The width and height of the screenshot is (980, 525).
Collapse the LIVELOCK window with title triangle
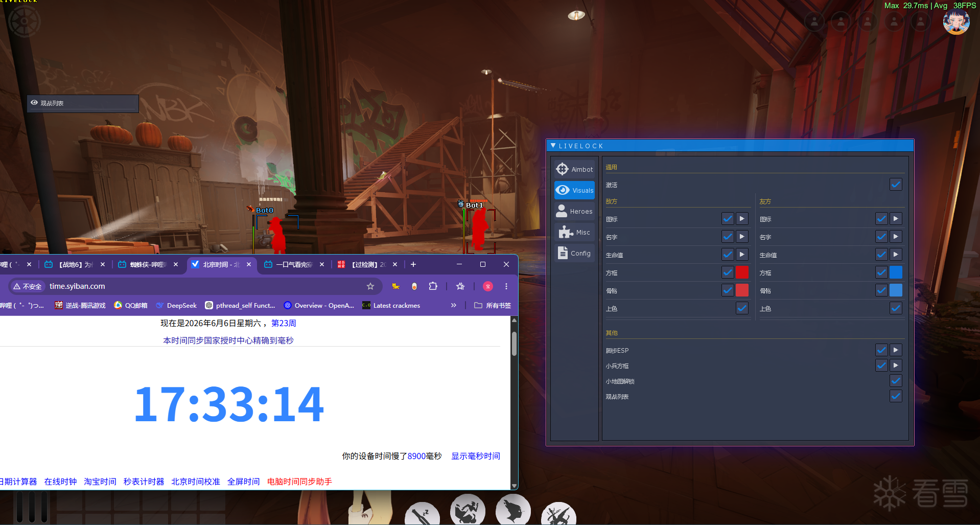(x=553, y=146)
